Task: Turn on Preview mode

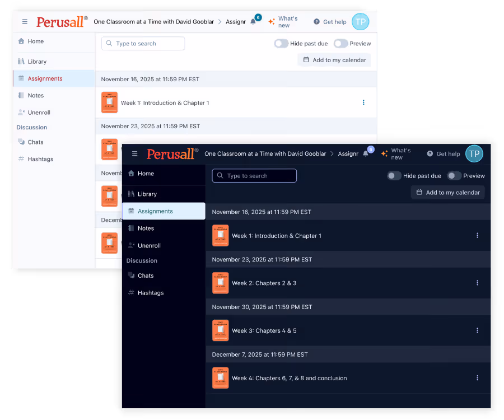Action: click(454, 175)
